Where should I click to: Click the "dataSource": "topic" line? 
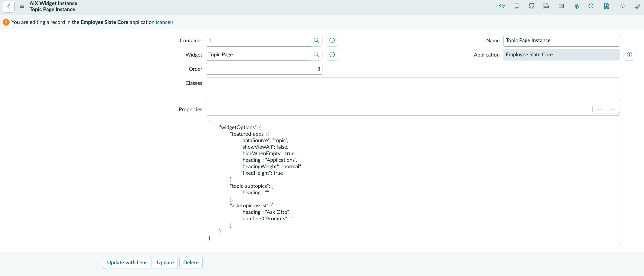coord(264,140)
